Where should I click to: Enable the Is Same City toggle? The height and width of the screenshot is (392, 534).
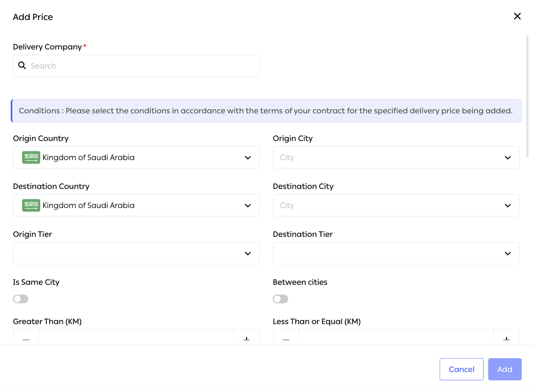coord(21,299)
